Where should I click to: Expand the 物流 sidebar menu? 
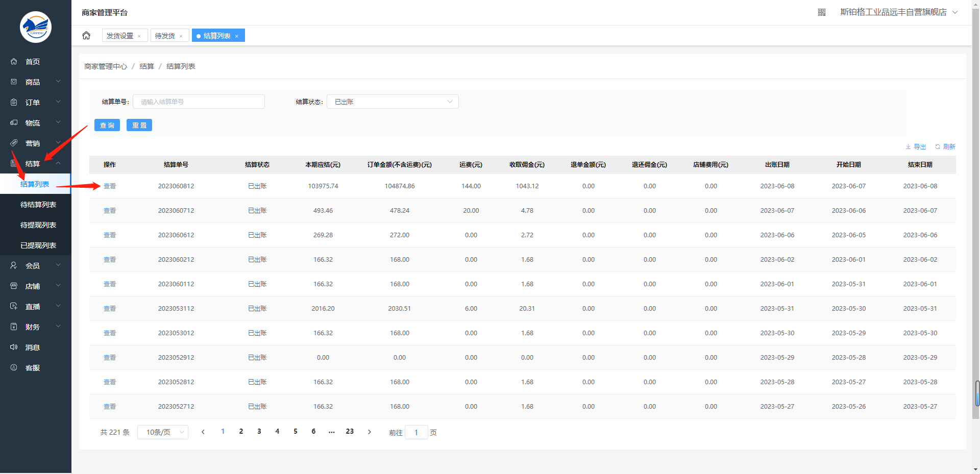58,122
